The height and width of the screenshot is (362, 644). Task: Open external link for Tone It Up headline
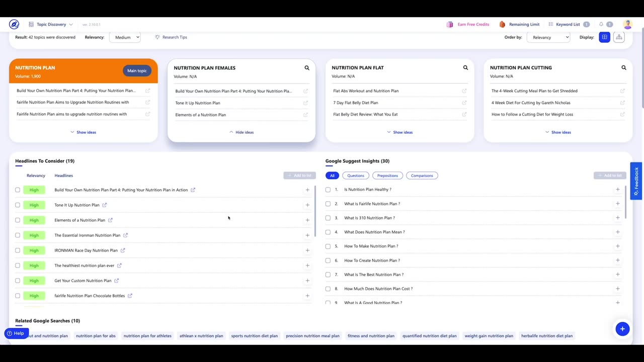coord(105,205)
